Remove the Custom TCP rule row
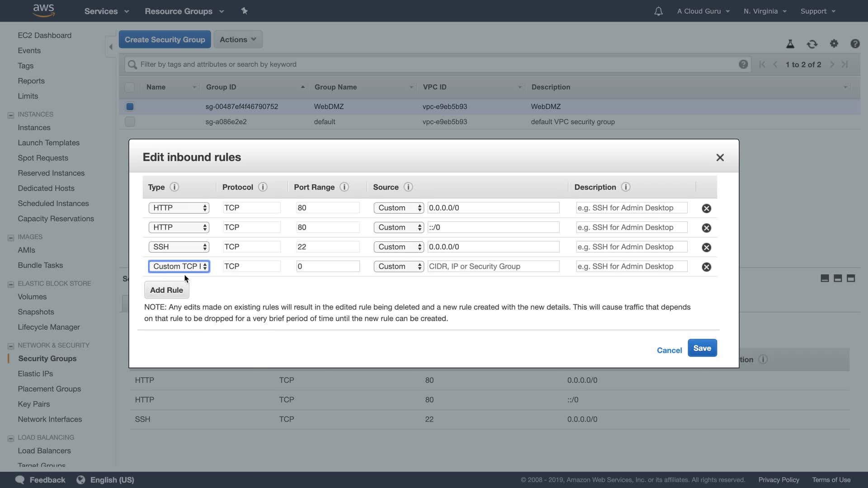This screenshot has width=868, height=488. [x=706, y=267]
